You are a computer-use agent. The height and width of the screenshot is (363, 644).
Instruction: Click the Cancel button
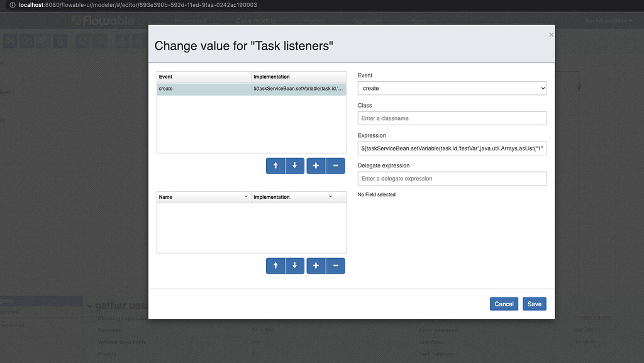(x=504, y=303)
